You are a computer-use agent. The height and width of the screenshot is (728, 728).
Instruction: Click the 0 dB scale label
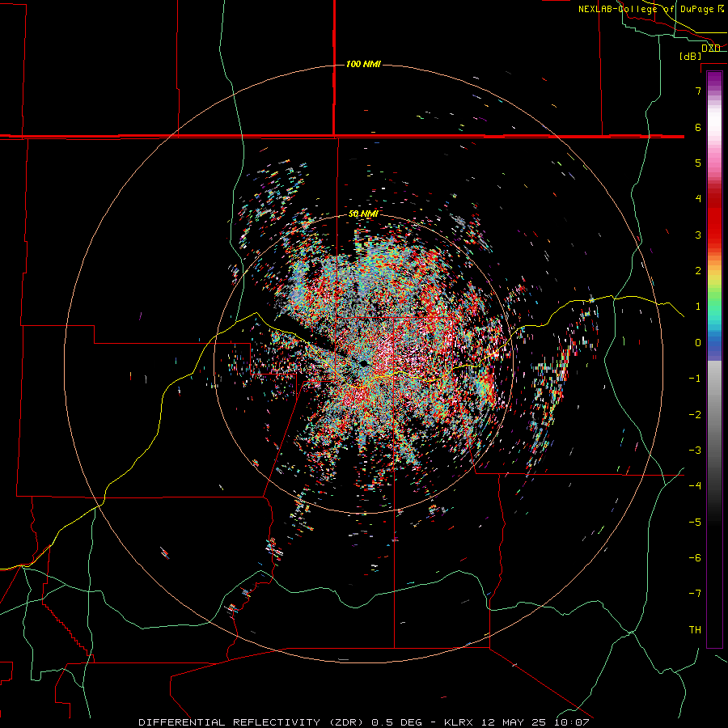pyautogui.click(x=698, y=343)
